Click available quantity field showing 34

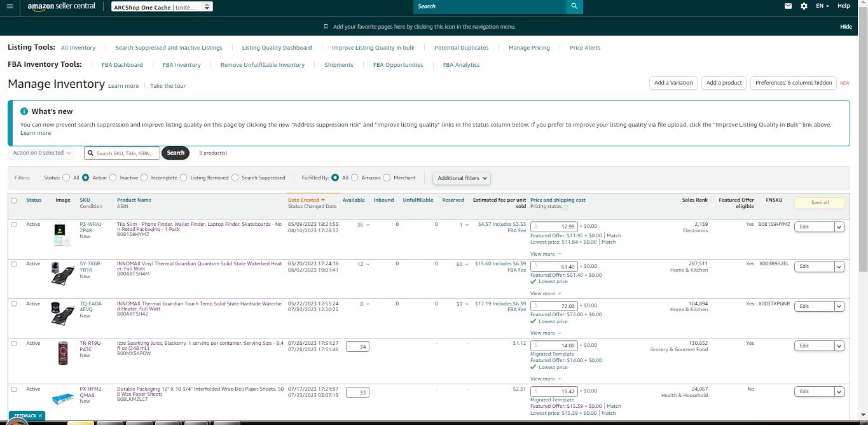[x=357, y=347]
